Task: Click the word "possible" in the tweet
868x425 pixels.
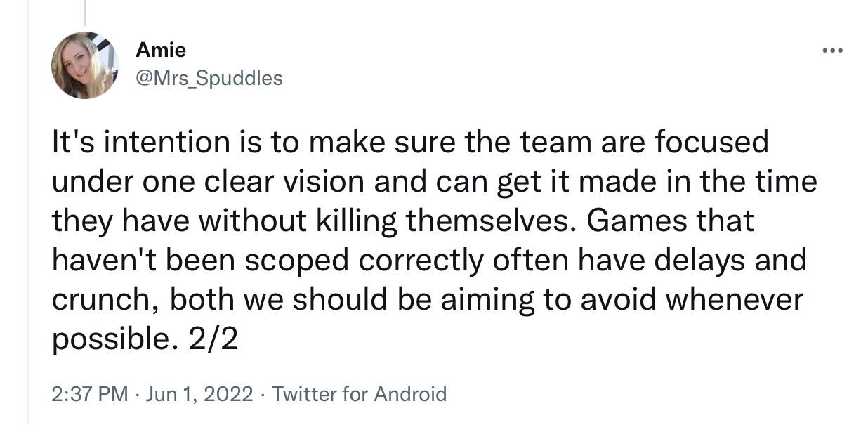Action: (x=109, y=341)
